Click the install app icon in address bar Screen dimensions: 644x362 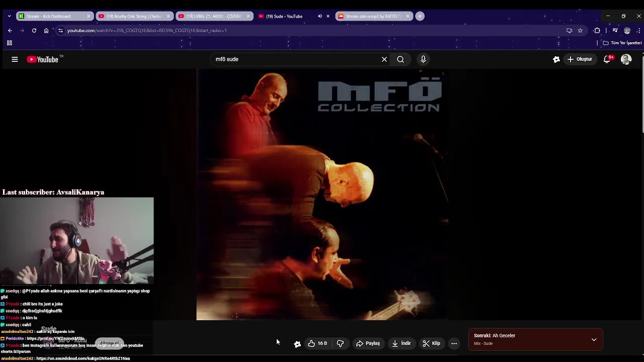click(569, 31)
